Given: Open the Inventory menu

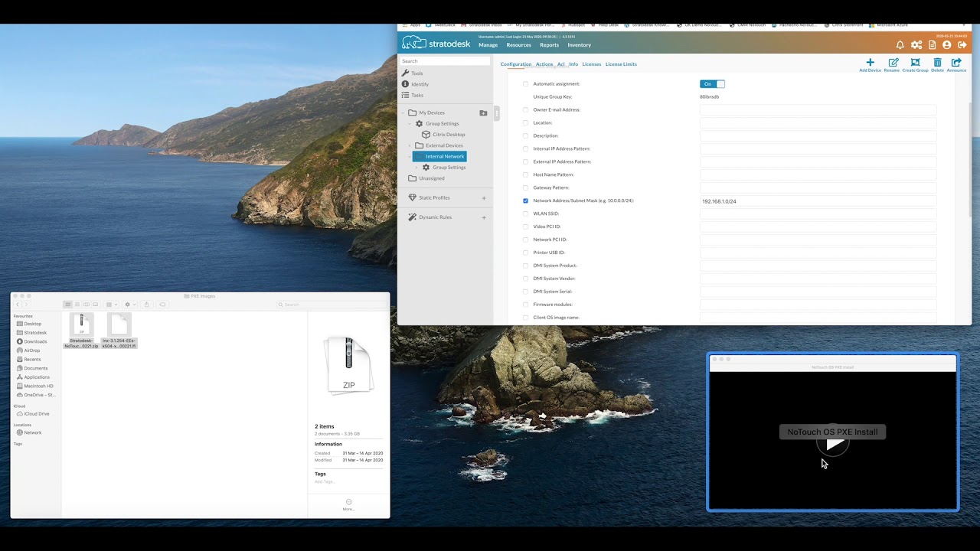Looking at the screenshot, I should [x=579, y=45].
